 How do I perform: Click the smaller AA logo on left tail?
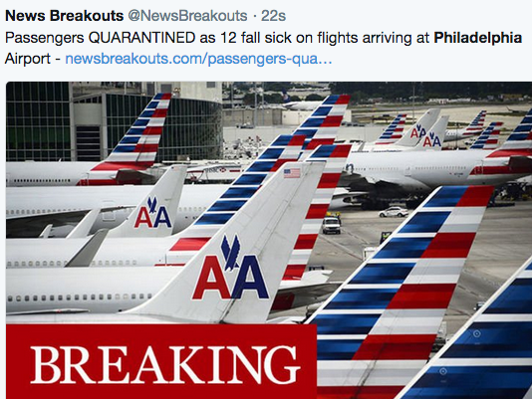click(x=153, y=213)
